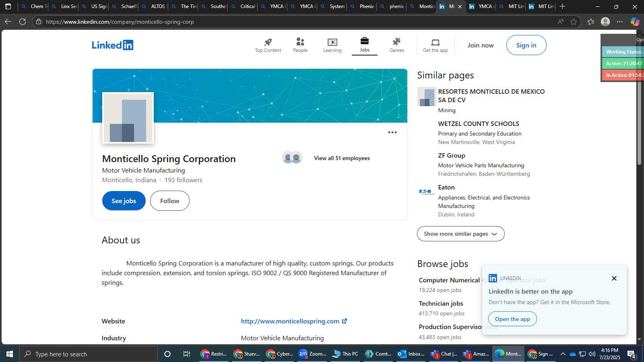Click the Join now link
This screenshot has height=362, width=644.
click(x=480, y=45)
